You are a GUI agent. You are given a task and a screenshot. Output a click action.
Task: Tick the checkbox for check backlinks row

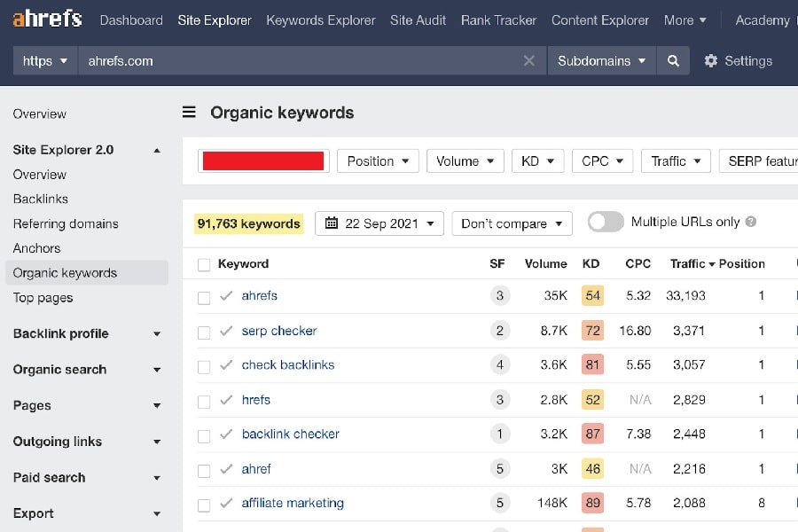pos(204,367)
